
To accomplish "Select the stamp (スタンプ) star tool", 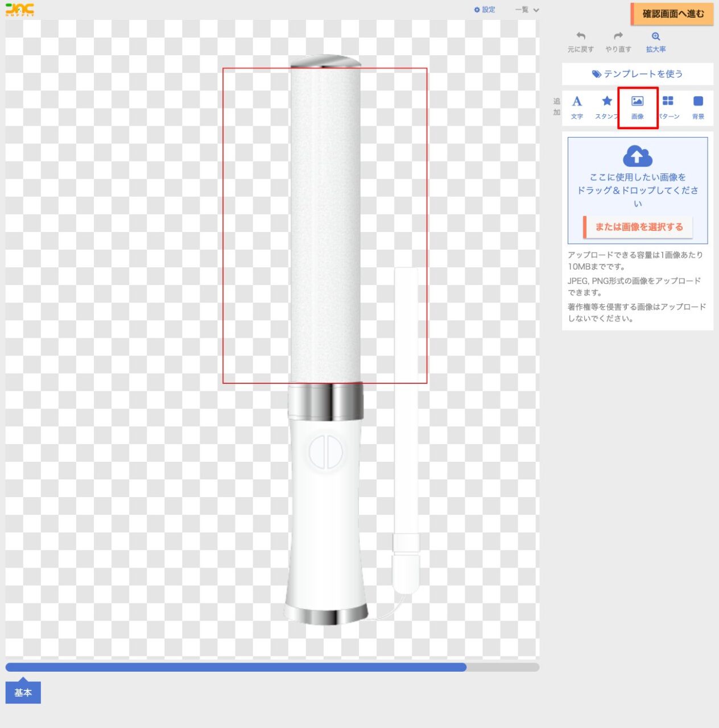I will (607, 102).
